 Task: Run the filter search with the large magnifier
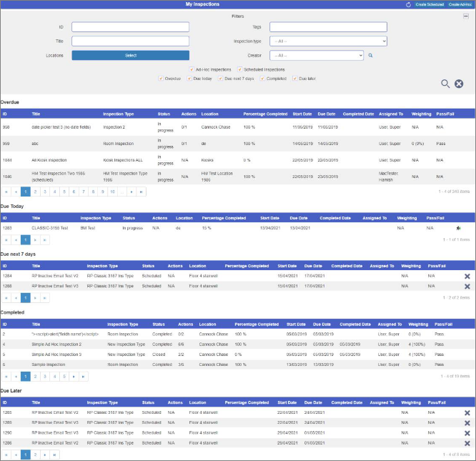(445, 84)
